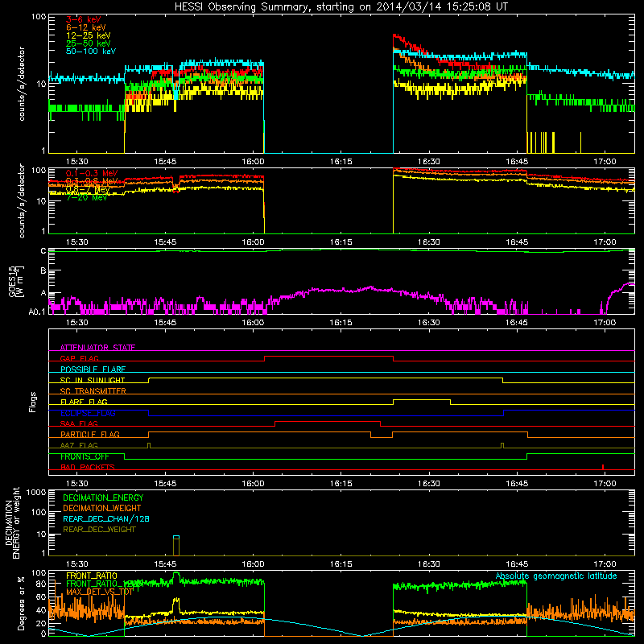
Task: Select the red 3-6 keV legend label
Action: point(84,19)
